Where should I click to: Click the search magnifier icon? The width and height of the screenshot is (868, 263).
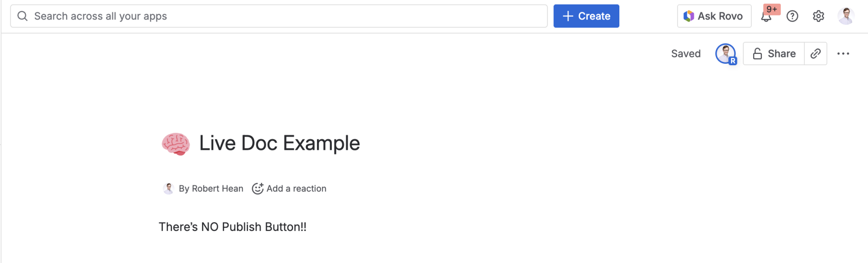tap(22, 16)
